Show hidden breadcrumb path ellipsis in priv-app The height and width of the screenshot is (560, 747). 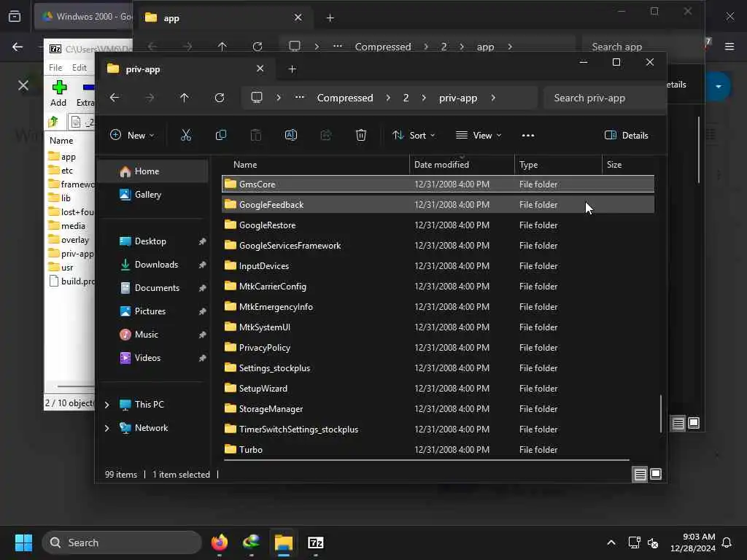point(300,98)
